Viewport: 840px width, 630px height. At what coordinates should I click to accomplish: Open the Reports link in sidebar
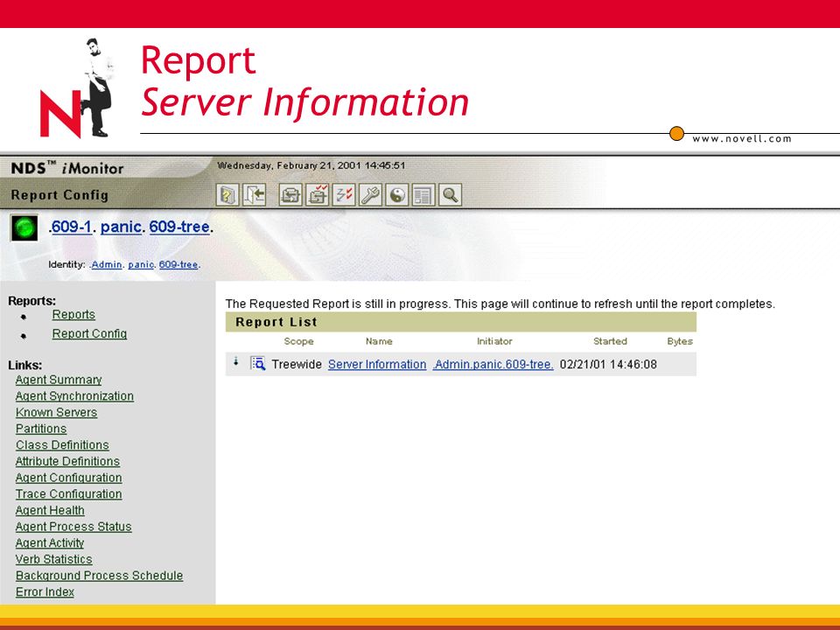point(73,314)
